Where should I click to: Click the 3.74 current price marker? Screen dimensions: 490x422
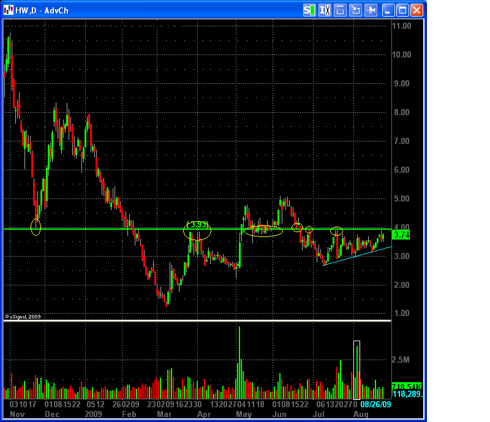point(401,235)
